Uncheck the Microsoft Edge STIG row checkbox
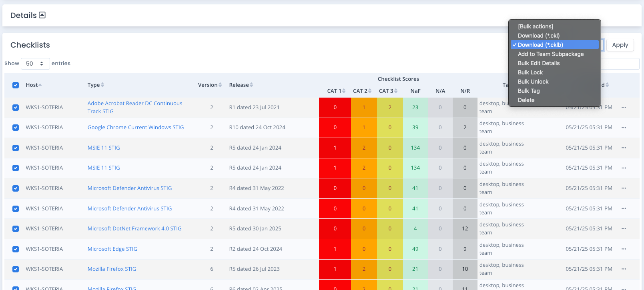Screen dimensions: 644x290 (x=16, y=249)
